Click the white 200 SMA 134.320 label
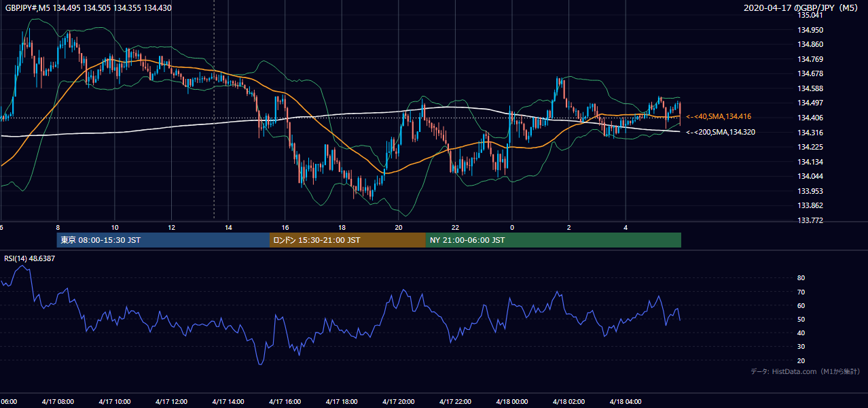Image resolution: width=868 pixels, height=408 pixels. [720, 132]
